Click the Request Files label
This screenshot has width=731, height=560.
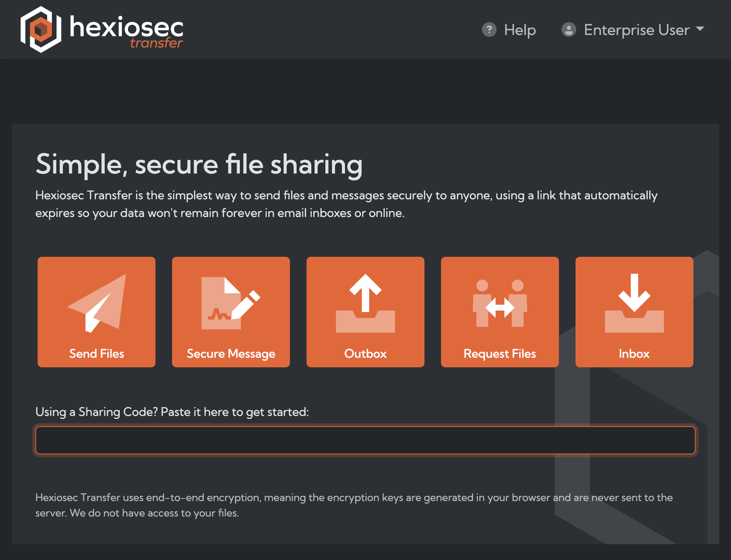[x=500, y=354]
